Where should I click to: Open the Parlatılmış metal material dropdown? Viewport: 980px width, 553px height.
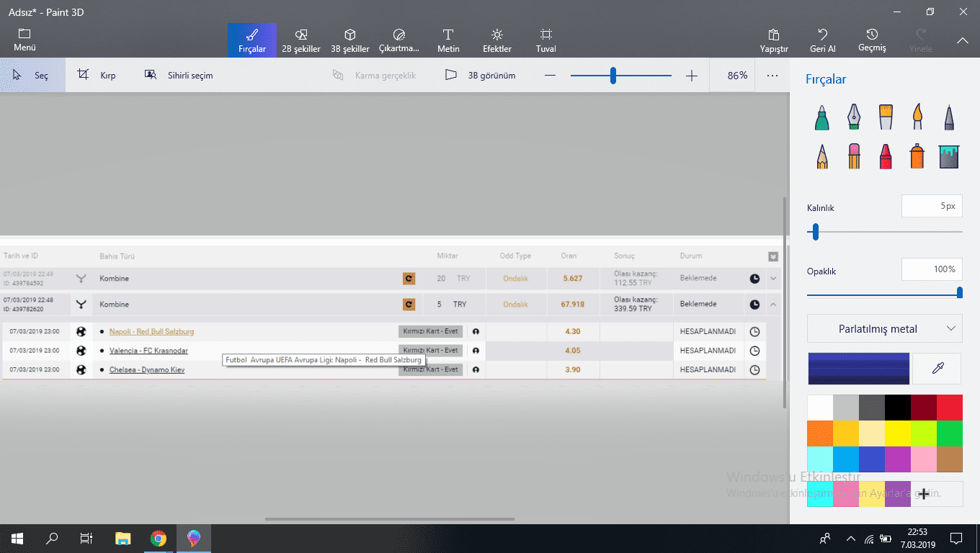[885, 329]
